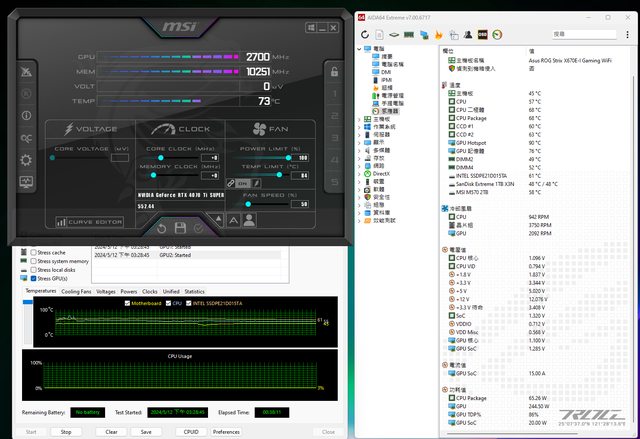Open the Curve Editor
The height and width of the screenshot is (439, 640).
click(91, 221)
